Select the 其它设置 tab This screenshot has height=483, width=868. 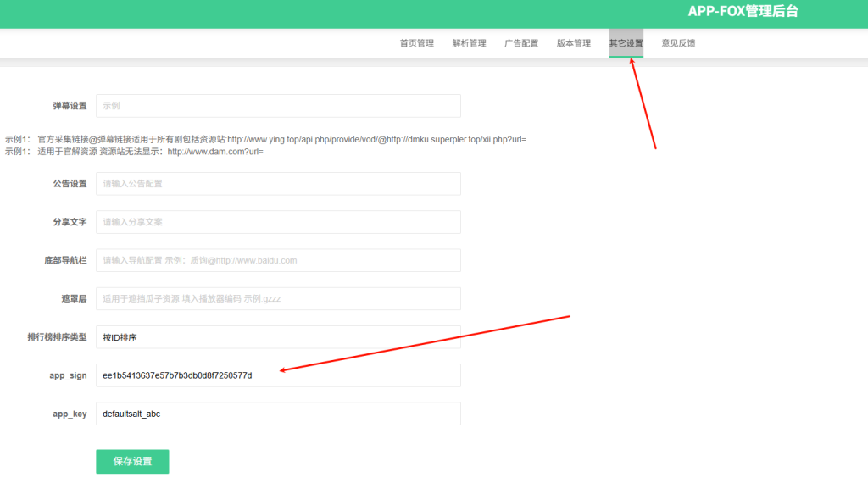pyautogui.click(x=626, y=43)
